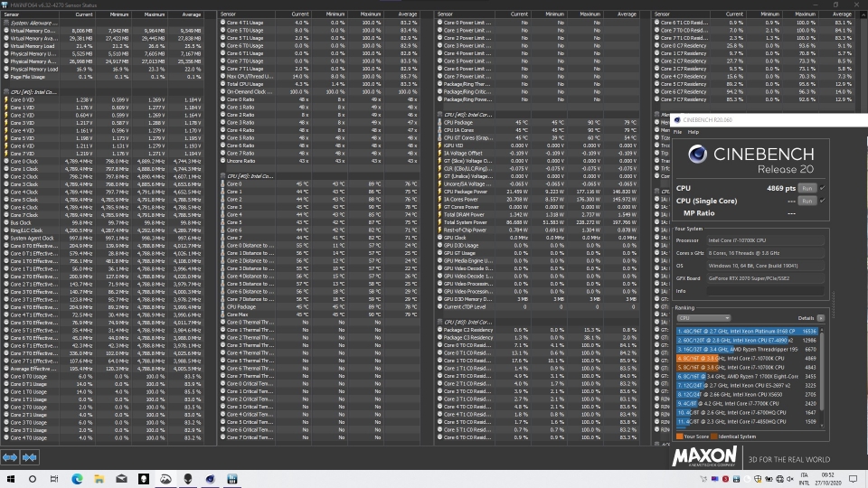
Task: Click battery power tray icon
Action: (x=769, y=479)
